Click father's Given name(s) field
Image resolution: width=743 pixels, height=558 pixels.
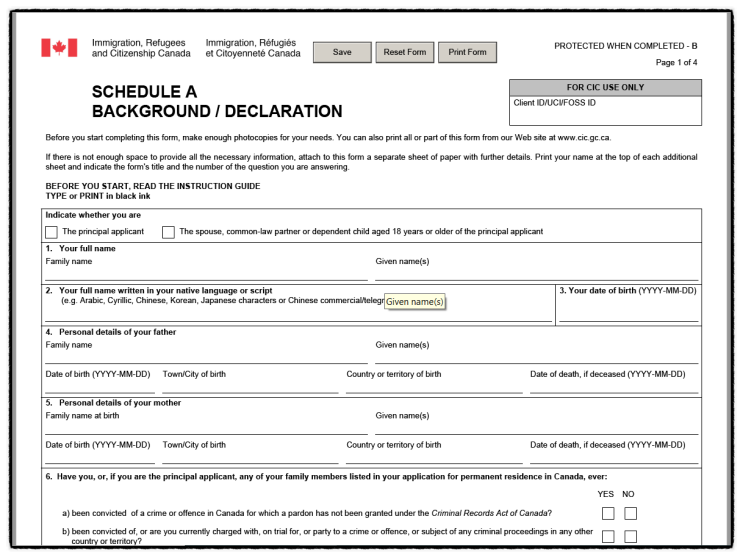tap(537, 357)
